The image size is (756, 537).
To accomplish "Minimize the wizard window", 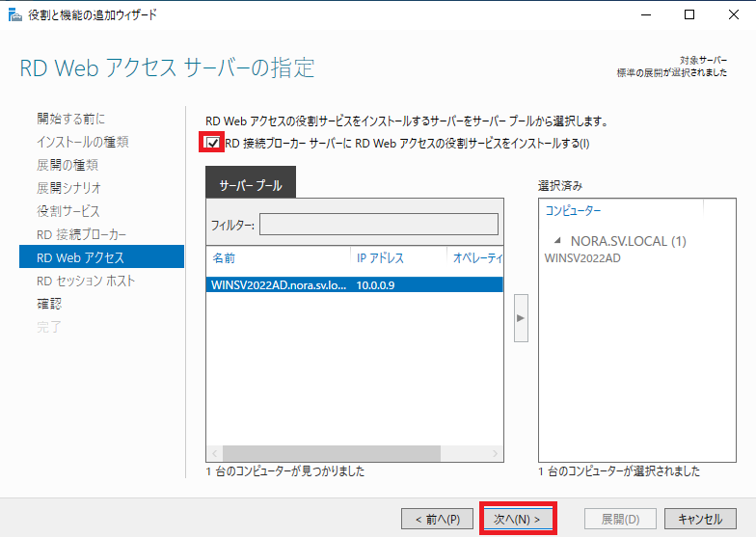I will click(x=646, y=15).
